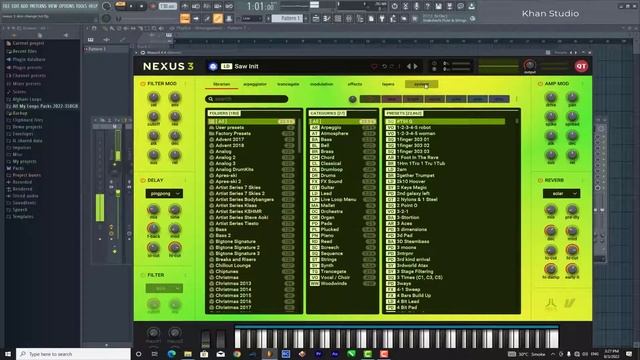This screenshot has height=360, width=640.
Task: Open the reverb type dropdown
Action: click(x=561, y=193)
